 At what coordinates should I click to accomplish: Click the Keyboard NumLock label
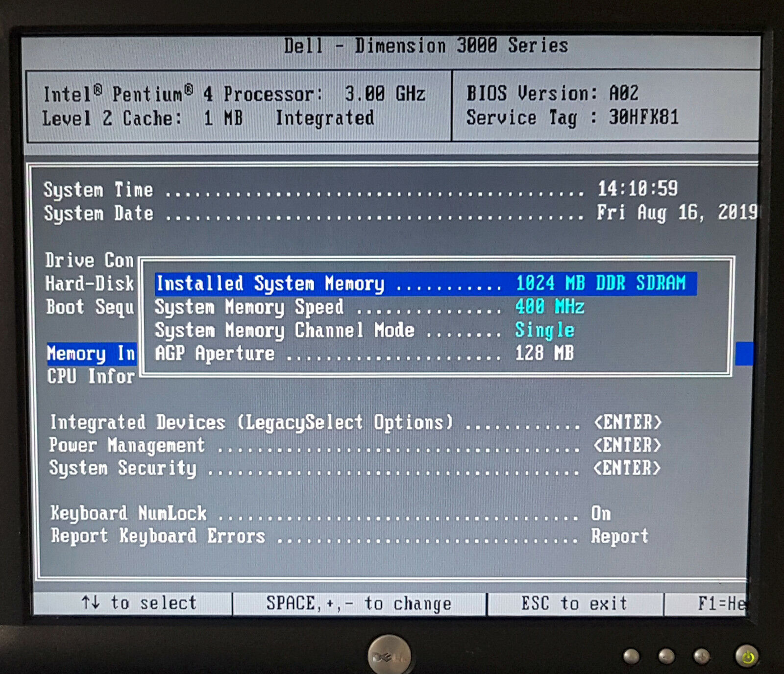(x=128, y=514)
